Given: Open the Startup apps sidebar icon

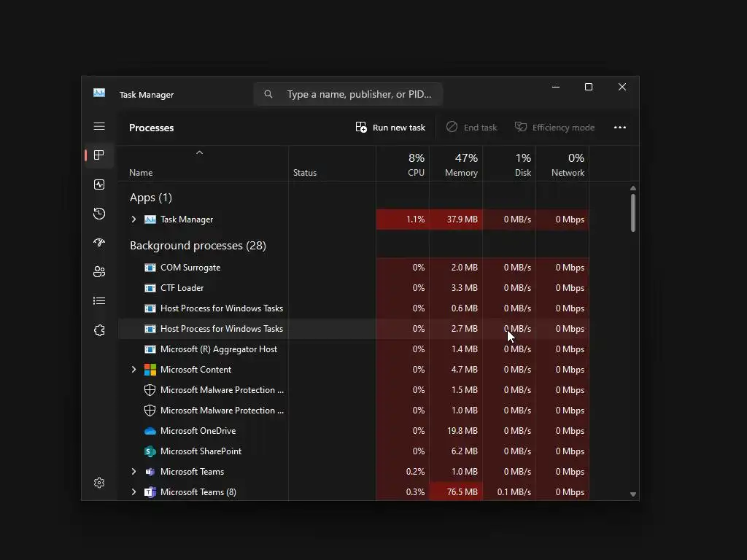Looking at the screenshot, I should tap(99, 242).
